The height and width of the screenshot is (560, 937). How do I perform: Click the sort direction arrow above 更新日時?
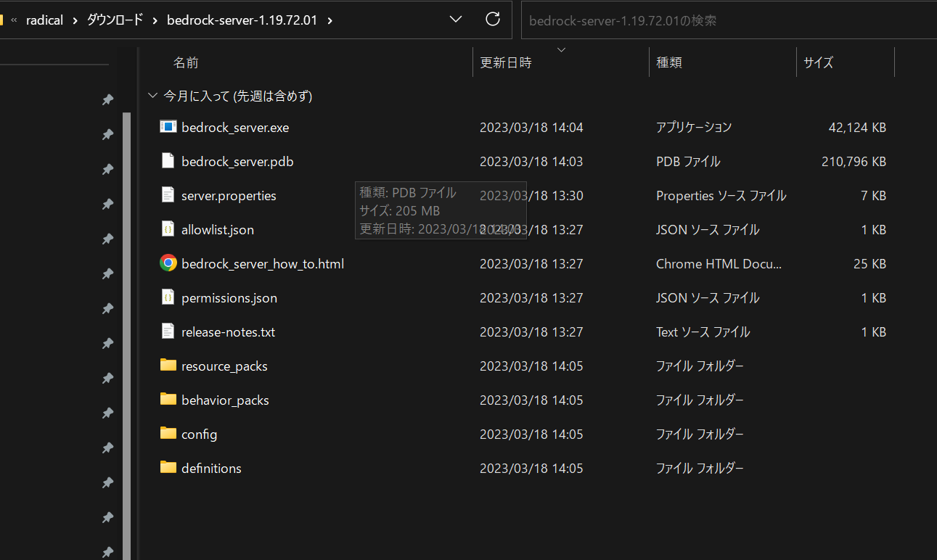point(561,49)
